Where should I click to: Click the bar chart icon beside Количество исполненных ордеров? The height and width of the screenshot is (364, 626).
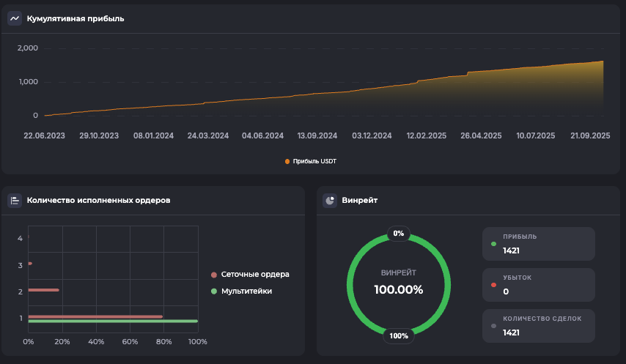tap(15, 200)
